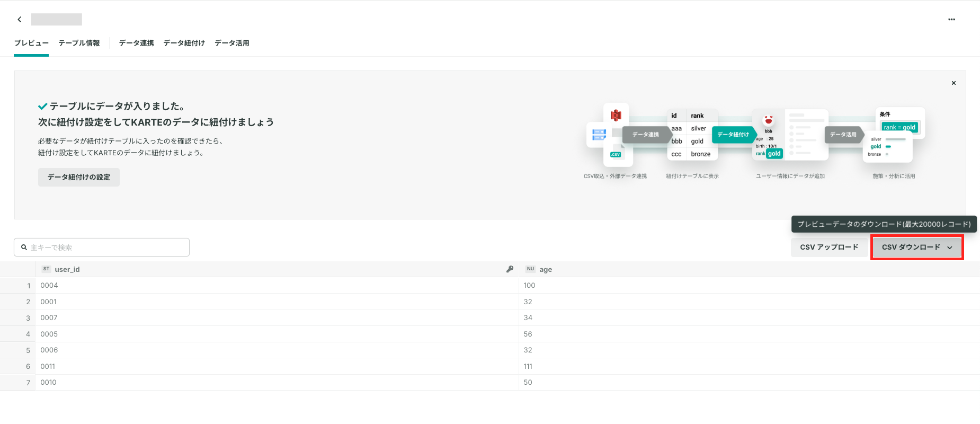The image size is (980, 424).
Task: Open the three-dot more options menu
Action: pos(951,20)
